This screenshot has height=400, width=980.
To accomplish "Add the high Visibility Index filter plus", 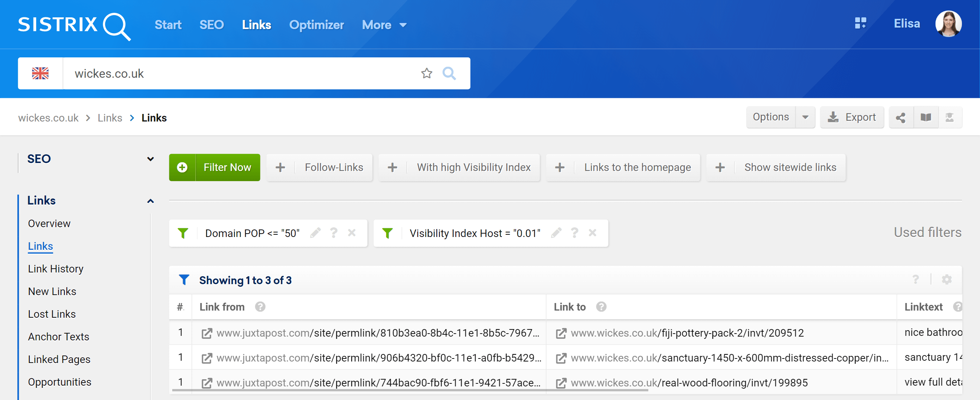I will pos(392,167).
